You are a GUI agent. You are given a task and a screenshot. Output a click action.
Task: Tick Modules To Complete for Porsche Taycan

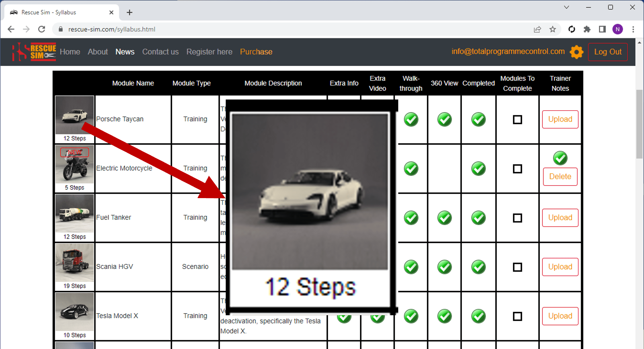[517, 120]
